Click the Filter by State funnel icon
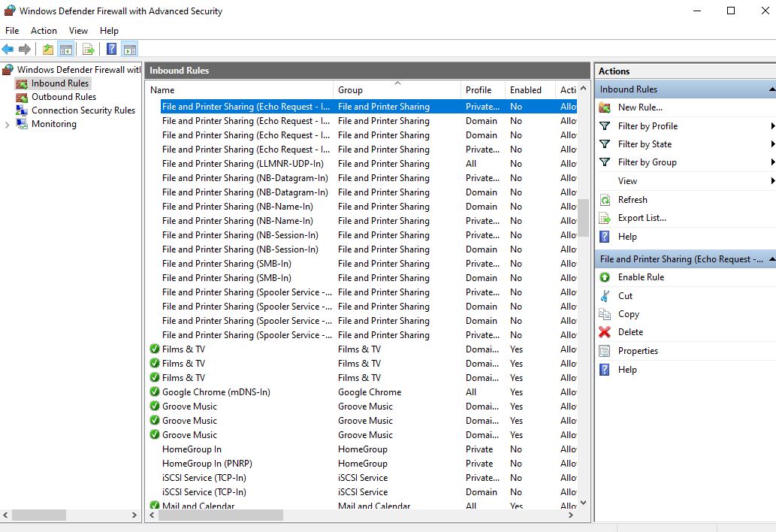 click(x=605, y=144)
